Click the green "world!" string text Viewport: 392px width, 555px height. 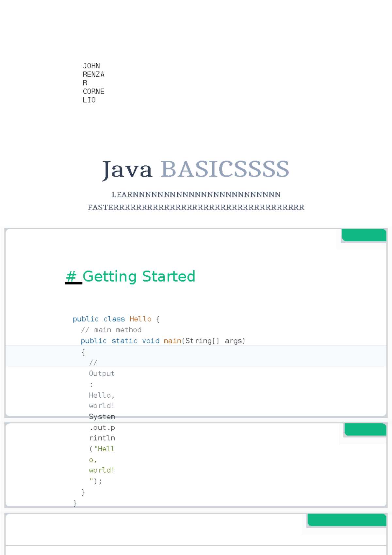102,470
